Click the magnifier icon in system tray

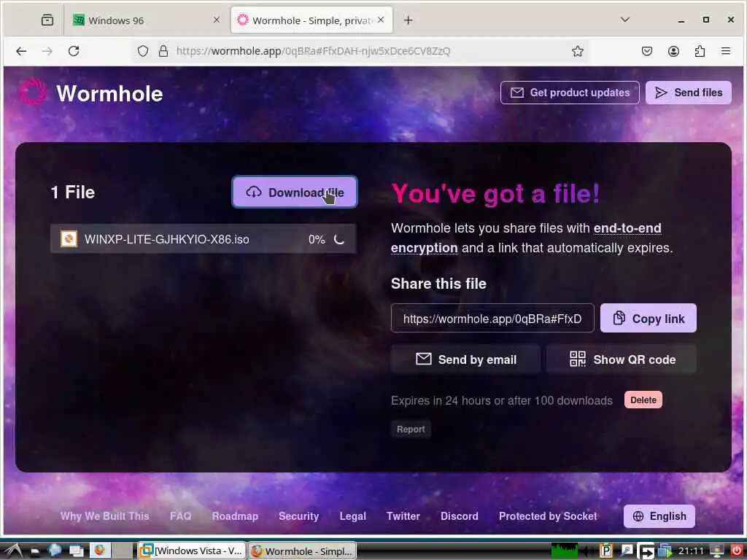(627, 551)
